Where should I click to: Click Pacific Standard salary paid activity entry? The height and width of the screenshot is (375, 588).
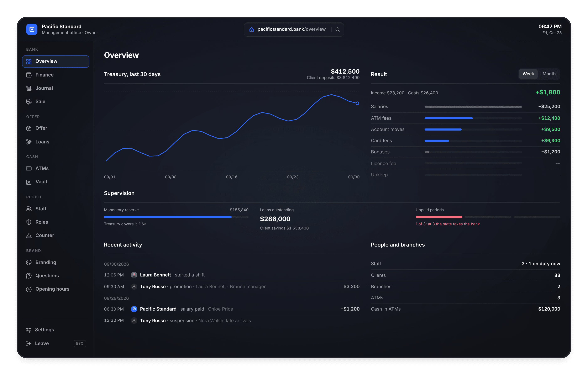tap(231, 309)
